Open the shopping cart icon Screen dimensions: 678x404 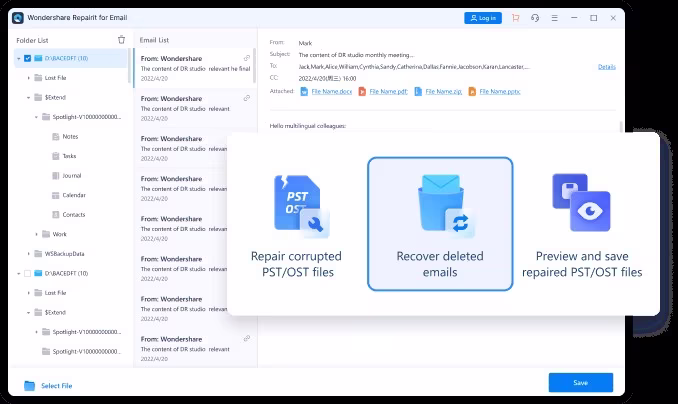515,18
